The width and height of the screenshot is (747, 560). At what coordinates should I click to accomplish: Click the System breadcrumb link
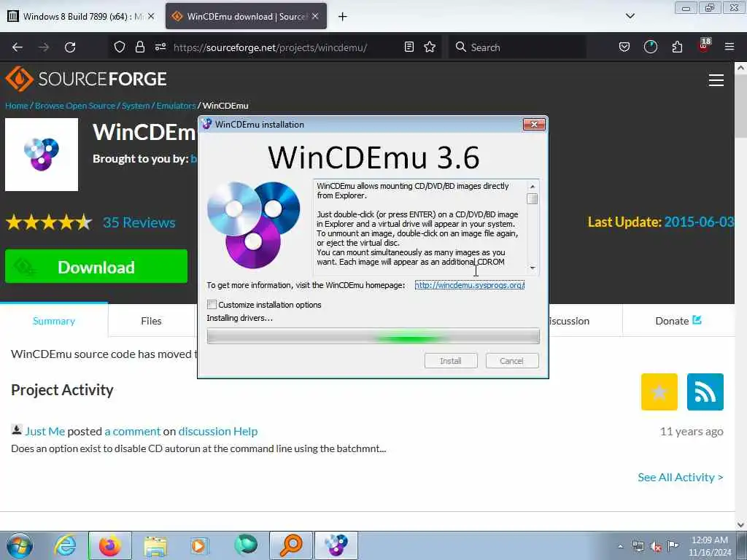pyautogui.click(x=136, y=106)
